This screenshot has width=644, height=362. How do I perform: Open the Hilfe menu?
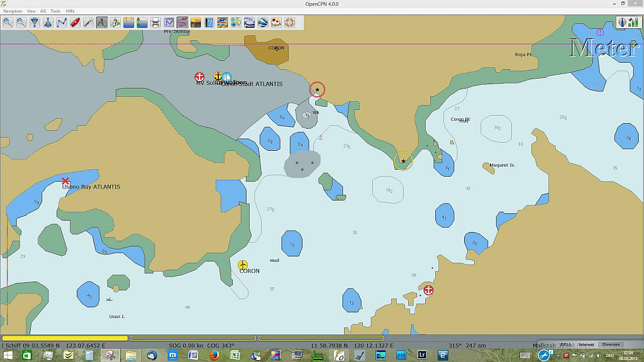click(70, 11)
